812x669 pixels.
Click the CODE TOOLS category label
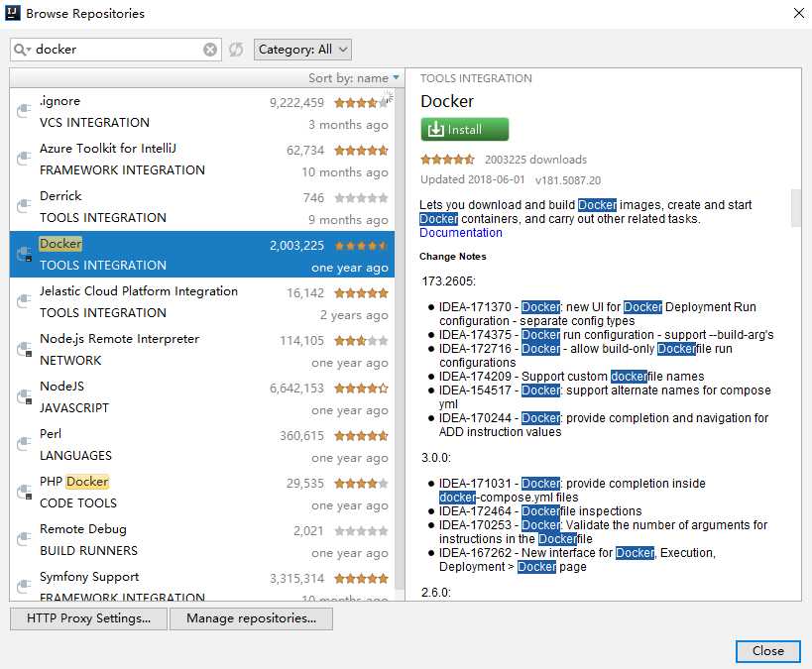click(78, 503)
